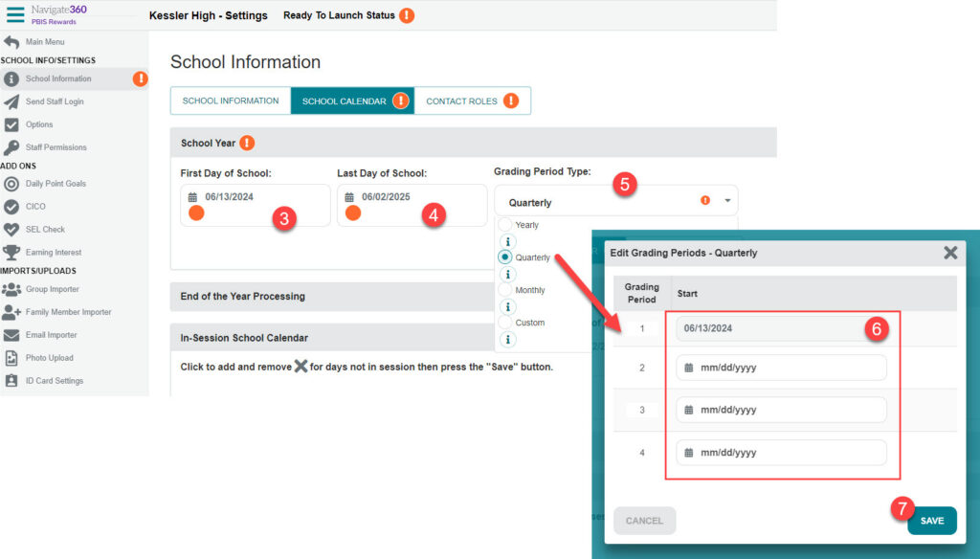The height and width of the screenshot is (559, 980).
Task: Open the hamburger navigation menu
Action: tap(15, 14)
